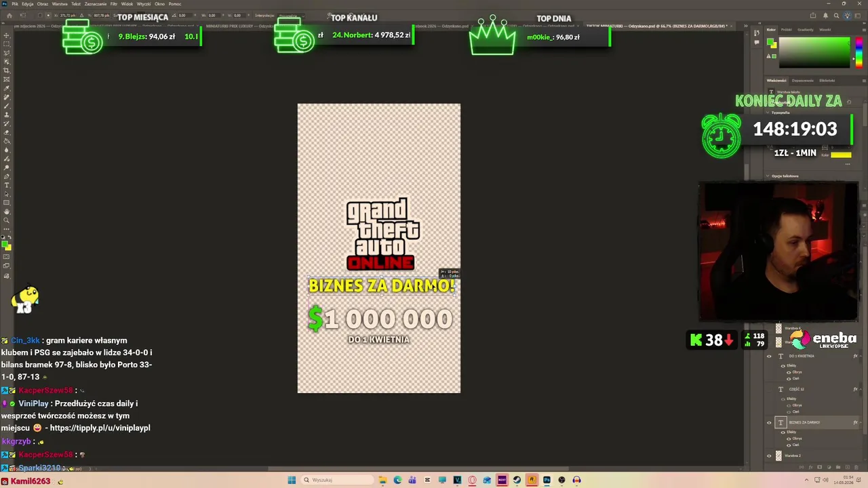Select the Object Selection tool

point(7,63)
